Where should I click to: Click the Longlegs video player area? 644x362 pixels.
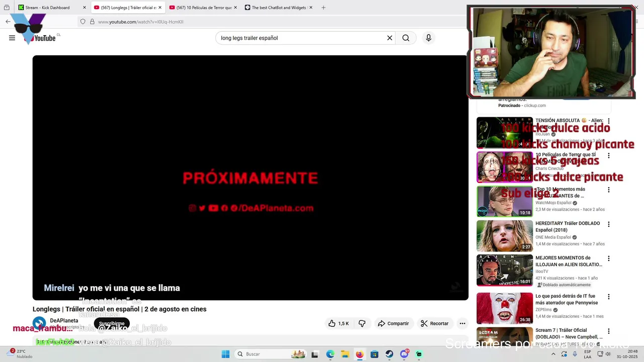(x=250, y=177)
